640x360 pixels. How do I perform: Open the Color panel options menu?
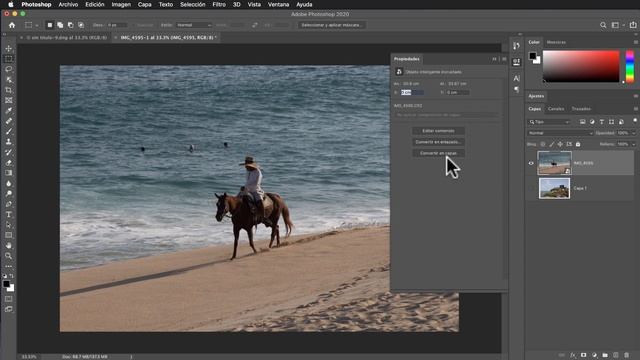(636, 42)
